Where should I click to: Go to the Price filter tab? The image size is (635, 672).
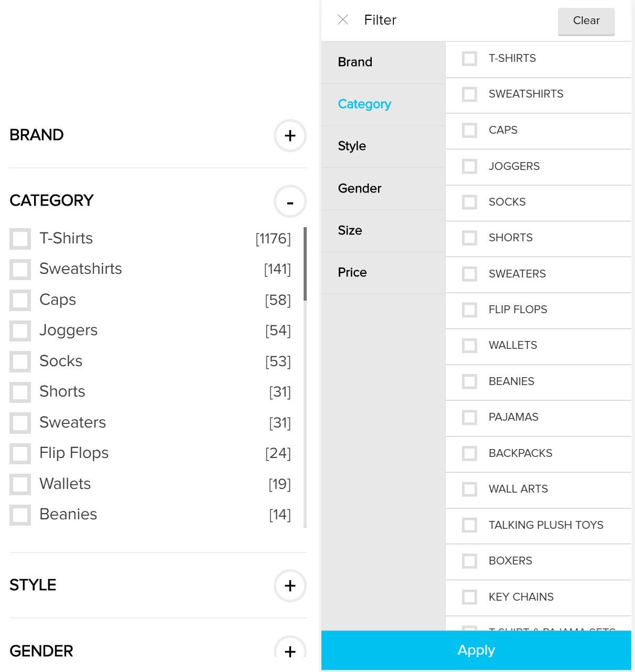(352, 272)
